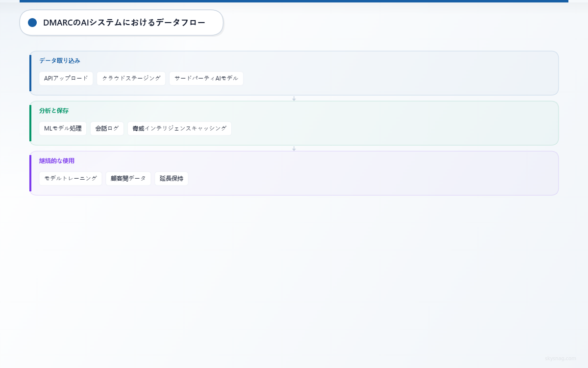Screen dimensions: 588x368
Task: Click the title DMARCのAIシステムにおけるデータフロー
Action: (x=124, y=23)
